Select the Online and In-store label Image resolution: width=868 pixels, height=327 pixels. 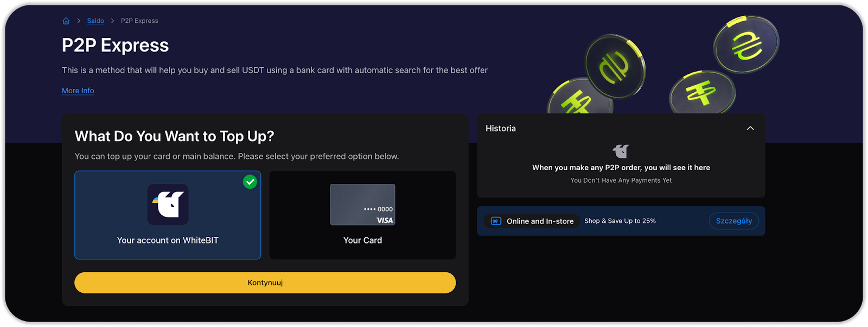click(x=540, y=221)
